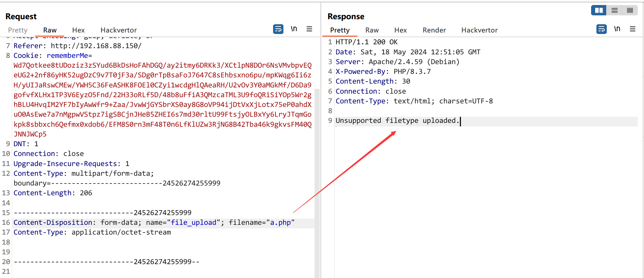Open the Response Hex tab

[400, 30]
